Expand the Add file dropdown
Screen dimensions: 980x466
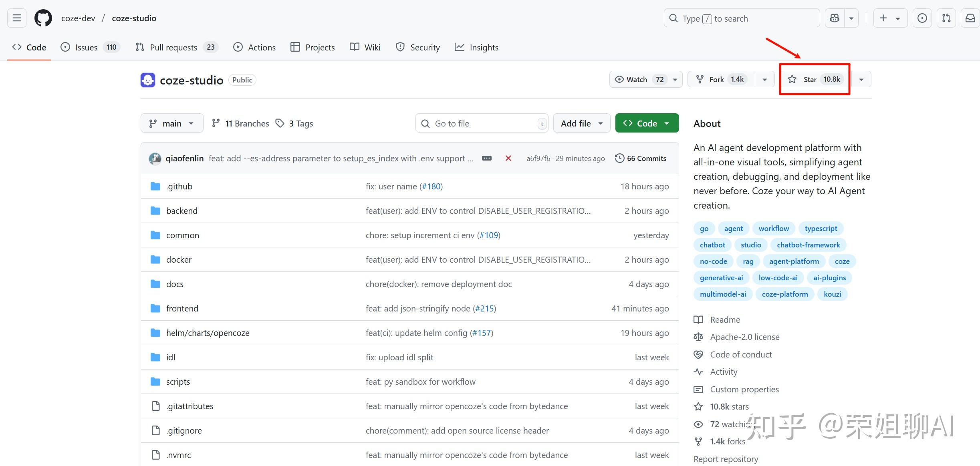tap(581, 123)
